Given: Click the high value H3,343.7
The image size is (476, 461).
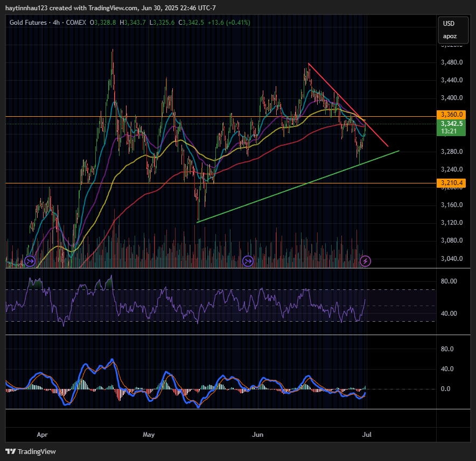Looking at the screenshot, I should pyautogui.click(x=132, y=23).
